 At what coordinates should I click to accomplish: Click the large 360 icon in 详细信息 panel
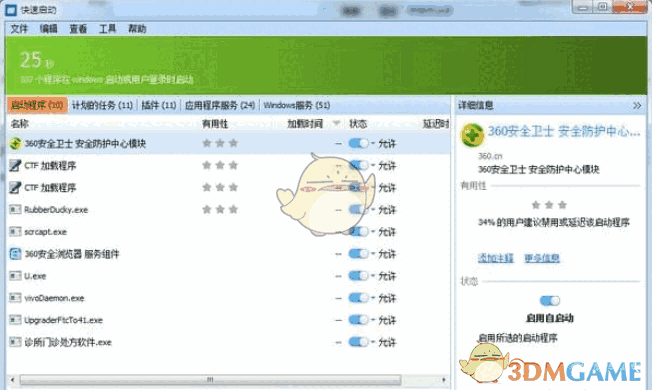click(472, 135)
